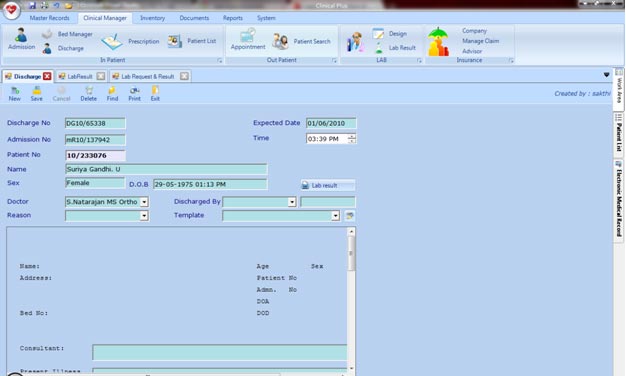Open the Work Area side panel
Image resolution: width=626 pixels, height=376 pixels.
(x=619, y=90)
